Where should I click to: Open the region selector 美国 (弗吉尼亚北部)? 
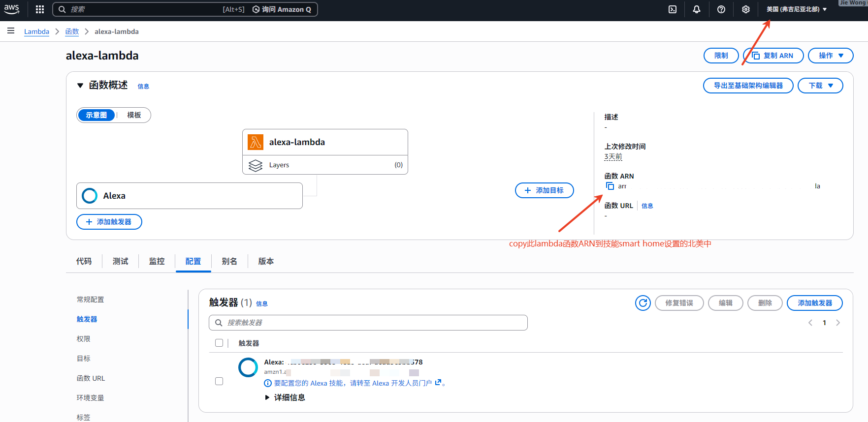point(797,9)
